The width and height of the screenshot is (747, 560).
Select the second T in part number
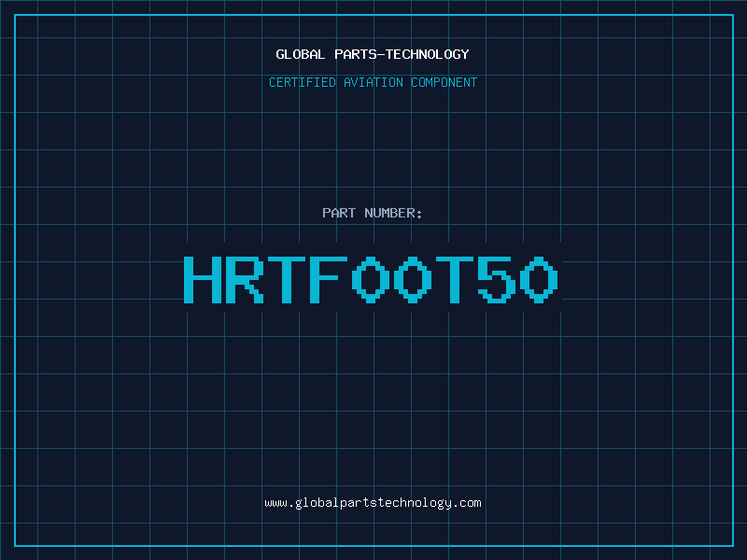tap(456, 278)
